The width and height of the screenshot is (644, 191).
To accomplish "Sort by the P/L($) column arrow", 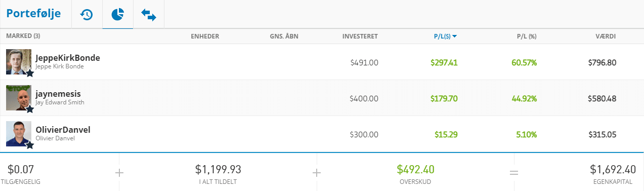I will pos(455,36).
